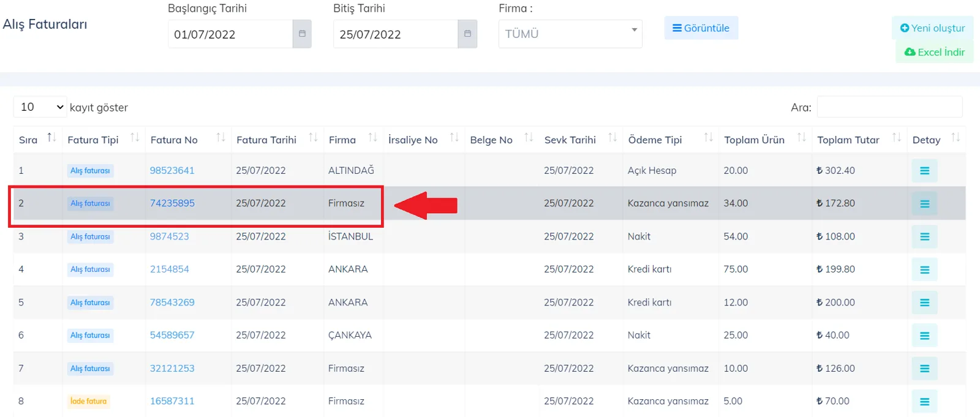Sort by Toplam Tutar column arrows
The width and height of the screenshot is (980, 417).
897,138
